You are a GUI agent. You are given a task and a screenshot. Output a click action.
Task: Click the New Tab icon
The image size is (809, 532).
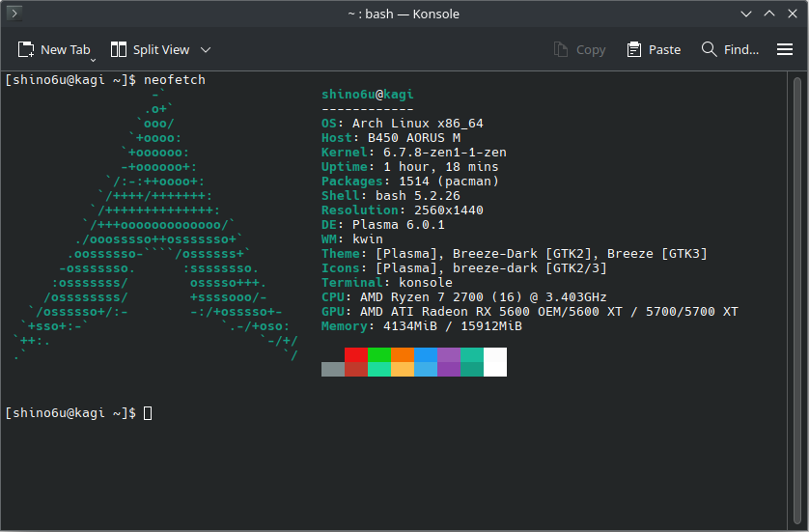26,49
